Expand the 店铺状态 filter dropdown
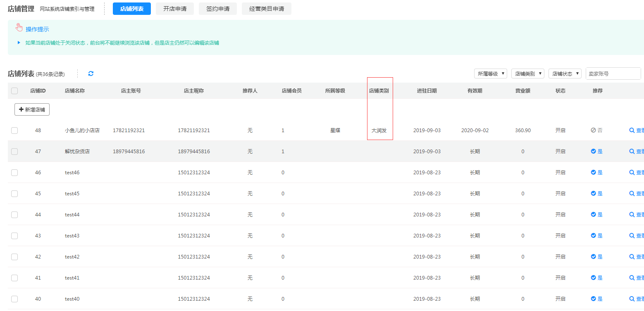This screenshot has width=644, height=311. click(x=565, y=74)
